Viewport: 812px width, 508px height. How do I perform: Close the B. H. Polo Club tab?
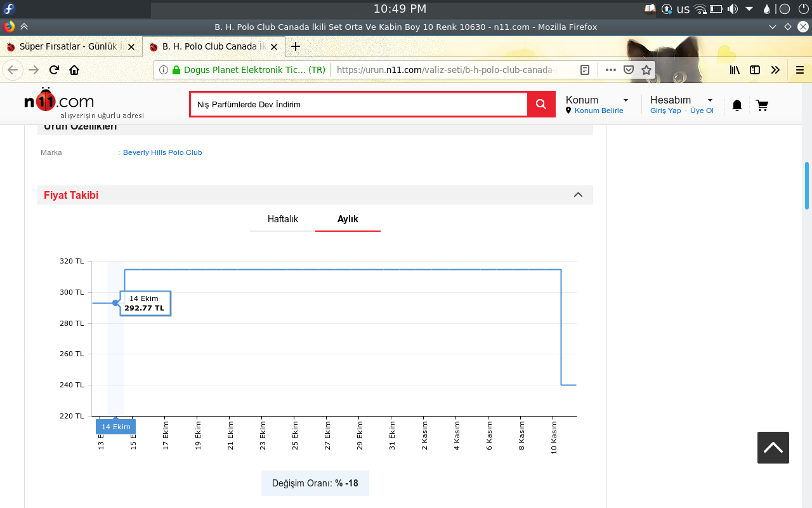coord(274,46)
